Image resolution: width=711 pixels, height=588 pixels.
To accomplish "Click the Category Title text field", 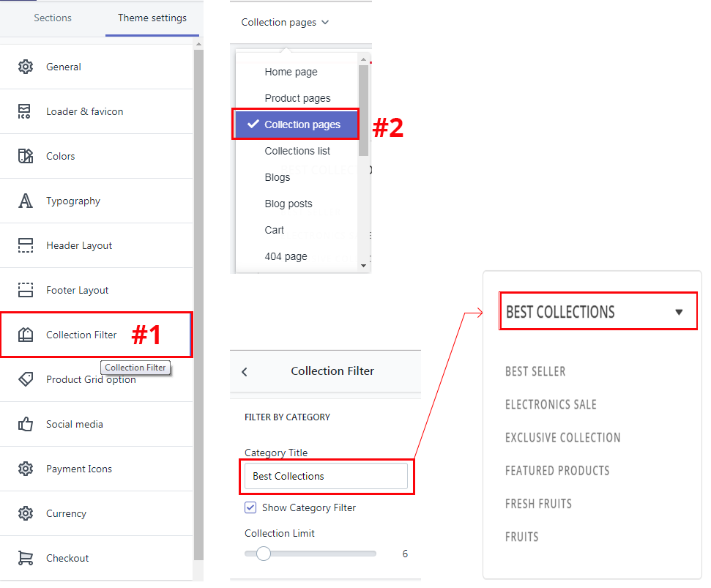I will click(x=326, y=476).
